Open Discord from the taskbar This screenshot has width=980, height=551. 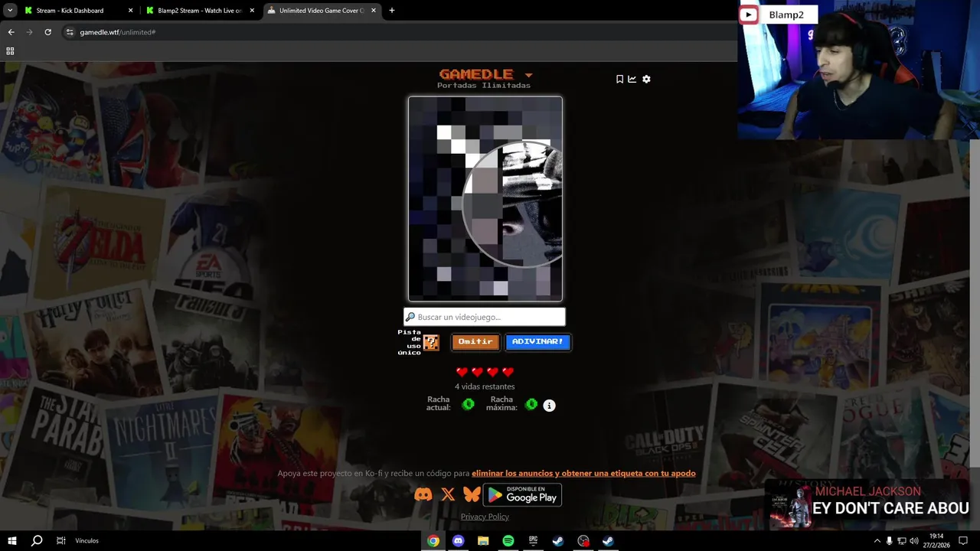(x=458, y=541)
